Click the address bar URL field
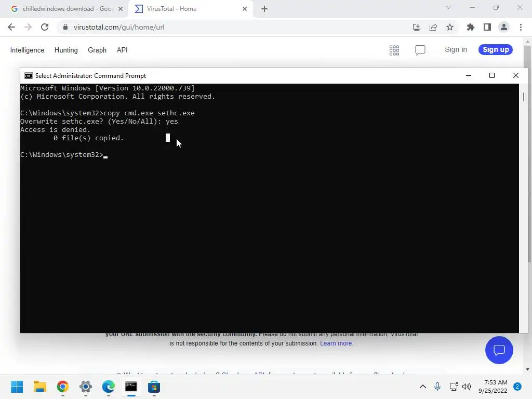This screenshot has height=399, width=532. pos(234,27)
